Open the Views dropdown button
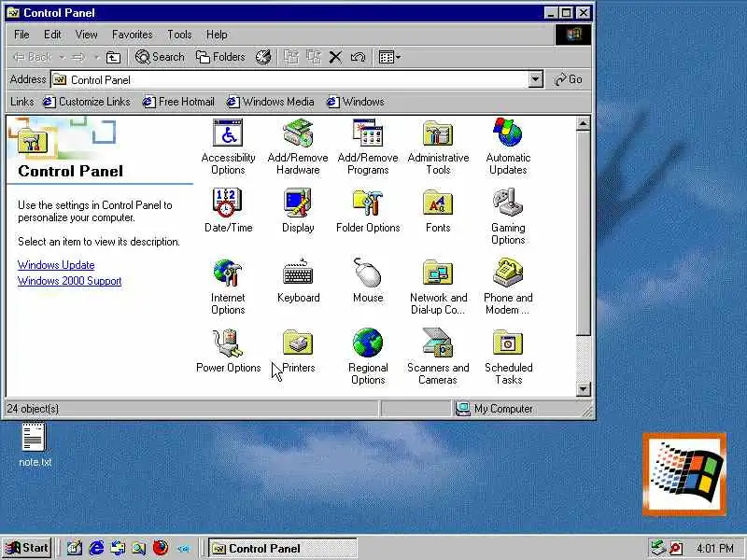Image resolution: width=747 pixels, height=560 pixels. pos(389,57)
